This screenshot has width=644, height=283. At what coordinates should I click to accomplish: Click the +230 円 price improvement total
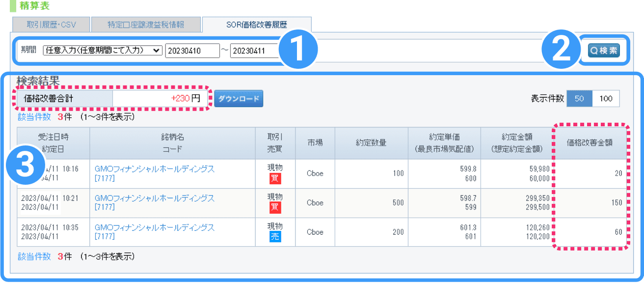[186, 98]
